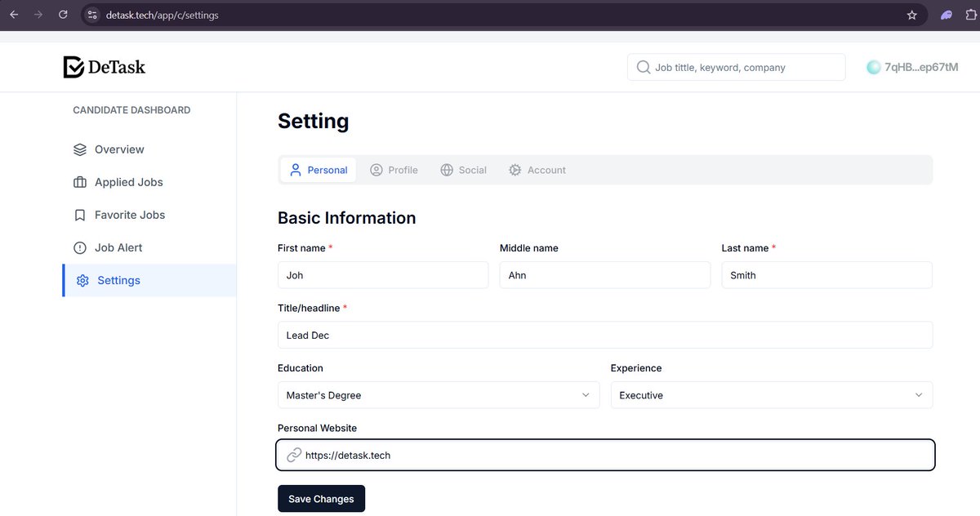980x516 pixels.
Task: Click the First name input field
Action: click(382, 275)
